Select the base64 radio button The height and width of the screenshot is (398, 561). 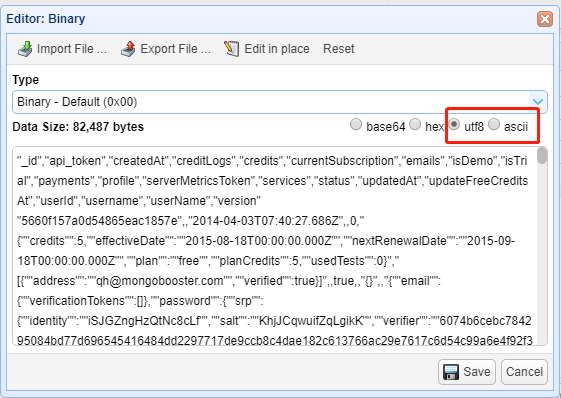tap(356, 125)
